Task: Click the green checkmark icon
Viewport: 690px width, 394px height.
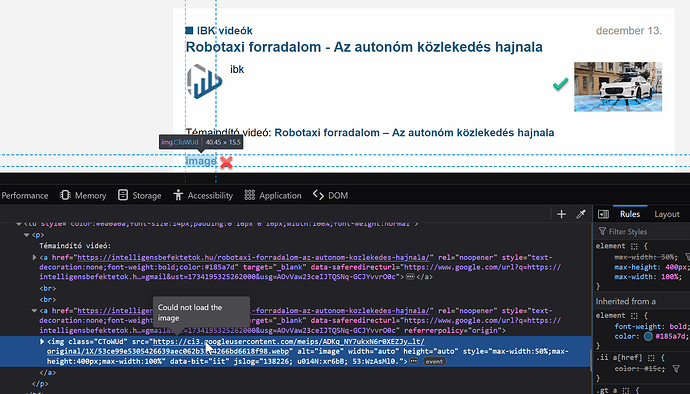Action: (560, 84)
